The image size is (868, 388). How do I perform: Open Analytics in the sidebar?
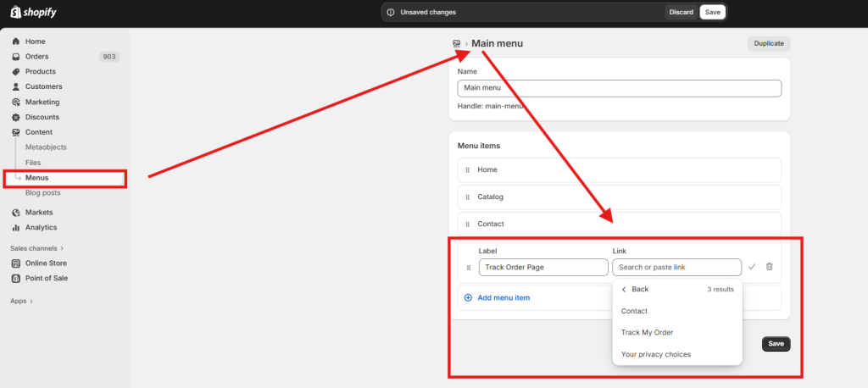41,228
